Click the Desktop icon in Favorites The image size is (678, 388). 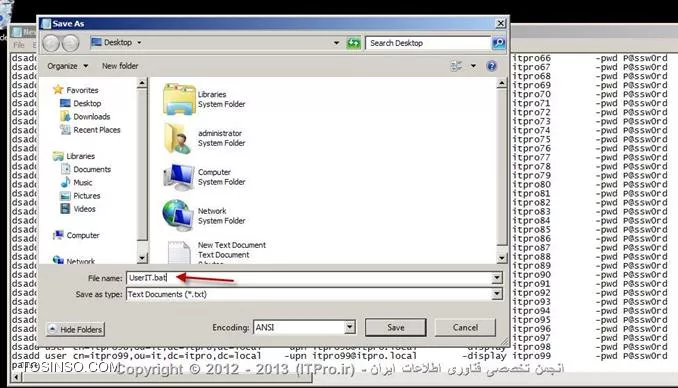(x=65, y=103)
